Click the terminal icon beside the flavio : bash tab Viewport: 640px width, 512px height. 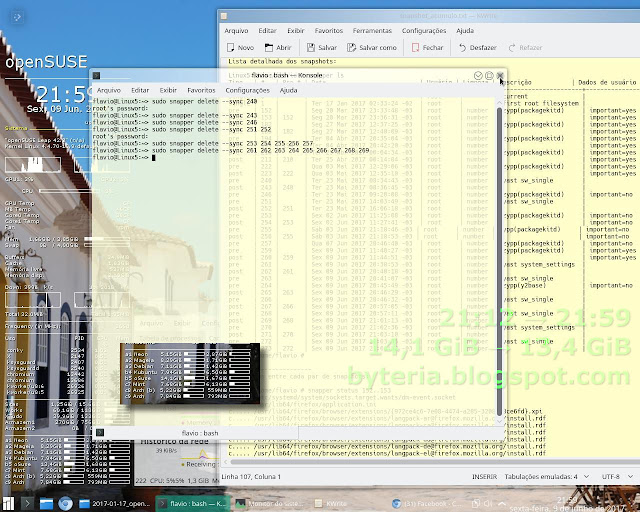[x=100, y=433]
